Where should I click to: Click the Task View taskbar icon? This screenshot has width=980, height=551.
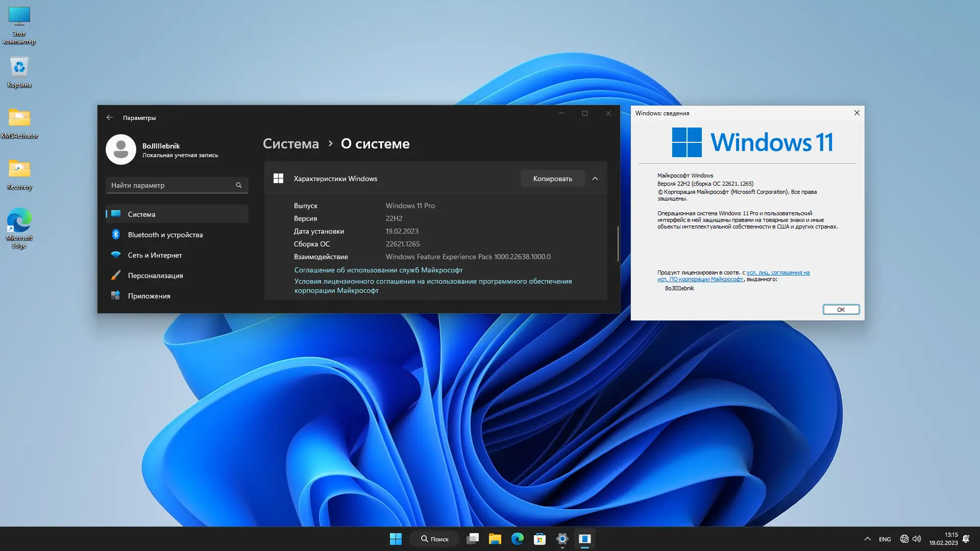coord(473,539)
